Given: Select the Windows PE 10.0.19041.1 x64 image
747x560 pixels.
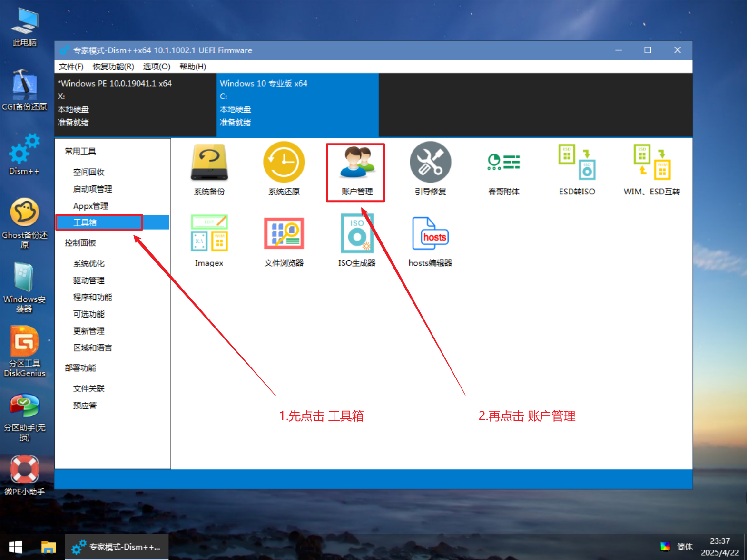Looking at the screenshot, I should (136, 105).
